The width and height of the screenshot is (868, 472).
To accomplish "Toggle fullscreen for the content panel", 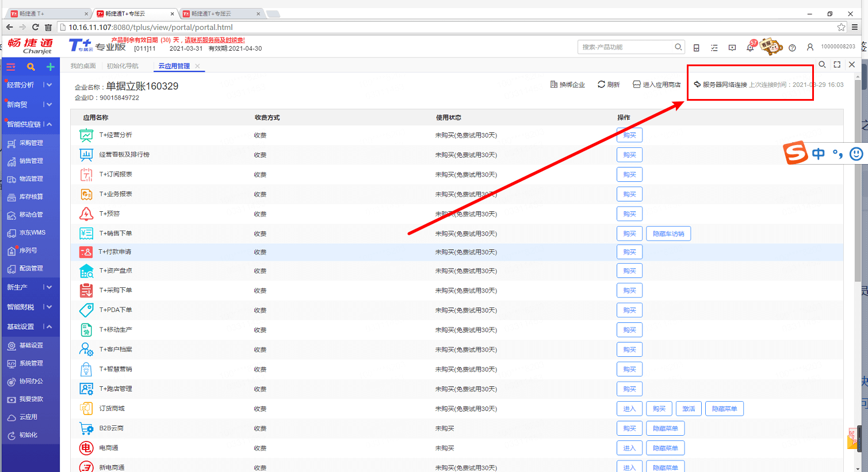I will (x=838, y=64).
